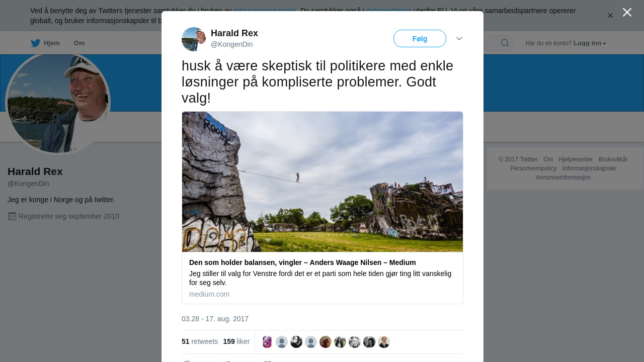View the 159 liker list

[x=236, y=341]
